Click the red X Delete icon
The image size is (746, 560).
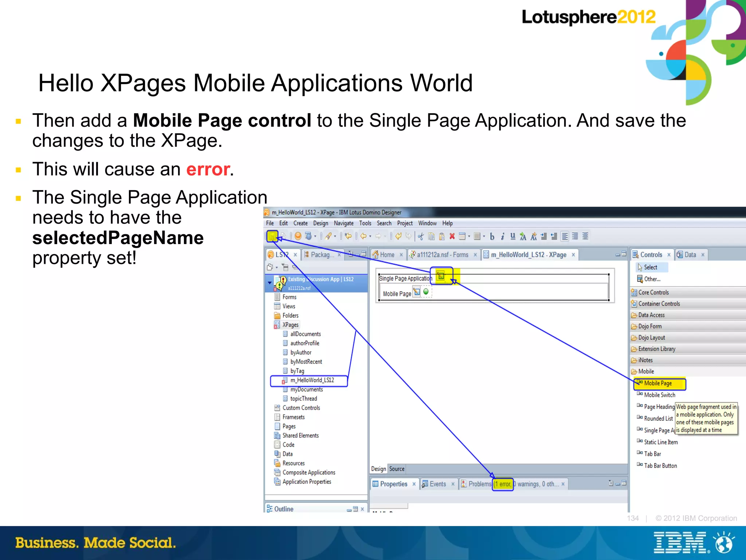coord(452,236)
